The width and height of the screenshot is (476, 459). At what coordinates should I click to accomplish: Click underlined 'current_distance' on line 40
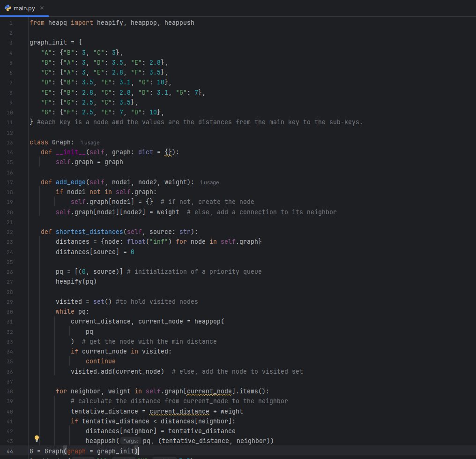(x=179, y=411)
